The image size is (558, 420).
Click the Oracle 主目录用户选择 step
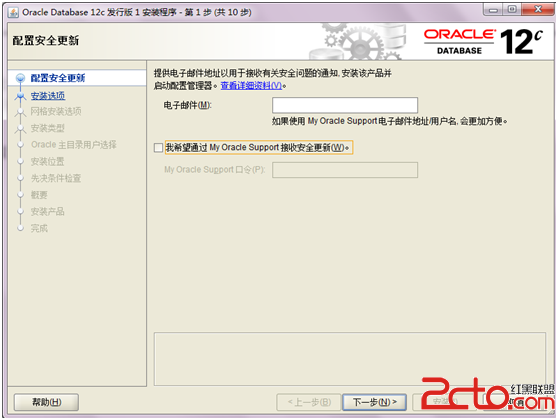(x=74, y=145)
